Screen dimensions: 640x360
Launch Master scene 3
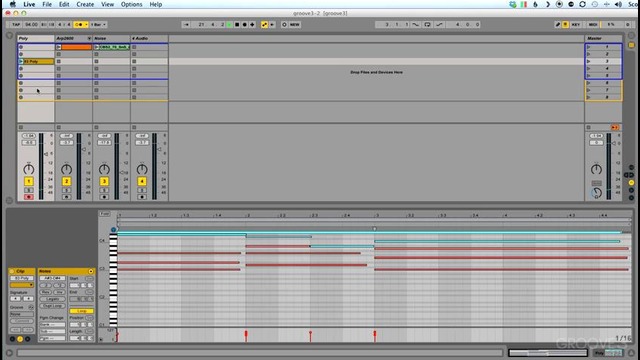coord(589,61)
